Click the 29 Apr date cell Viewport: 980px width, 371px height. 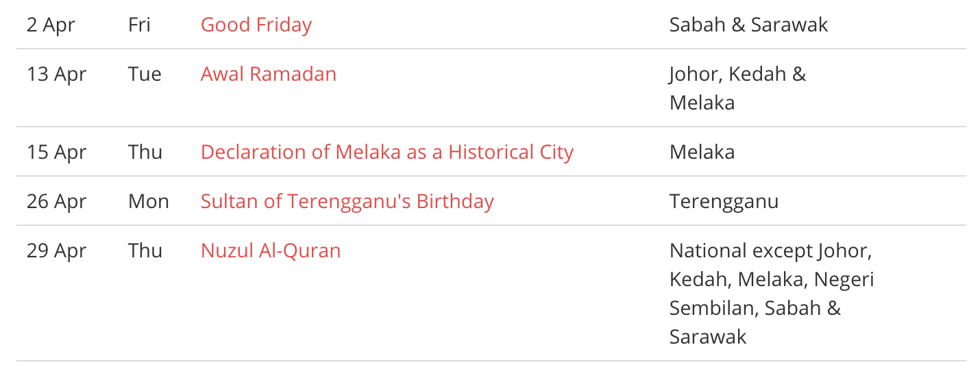tap(56, 251)
